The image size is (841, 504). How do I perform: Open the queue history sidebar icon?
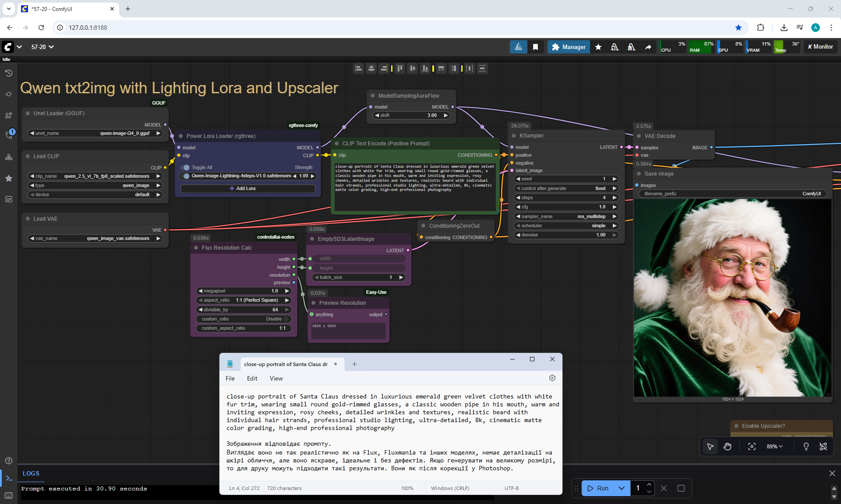coord(8,73)
